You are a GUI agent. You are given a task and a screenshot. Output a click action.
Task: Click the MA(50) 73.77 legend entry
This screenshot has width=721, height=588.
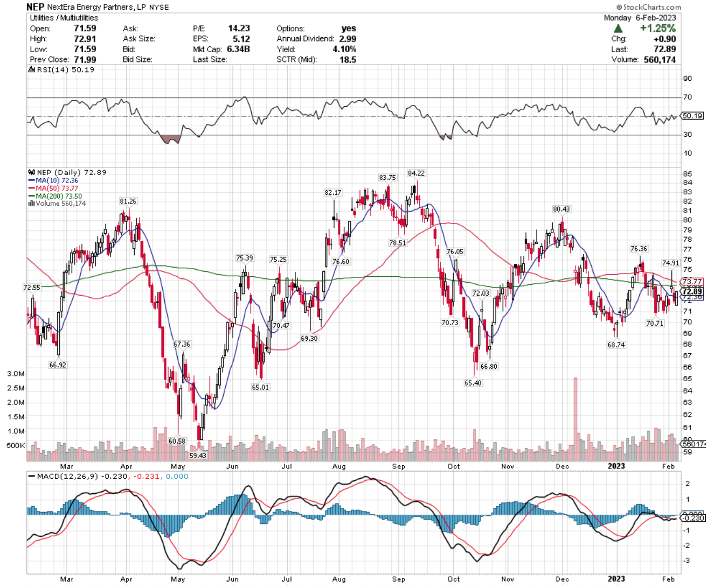53,188
